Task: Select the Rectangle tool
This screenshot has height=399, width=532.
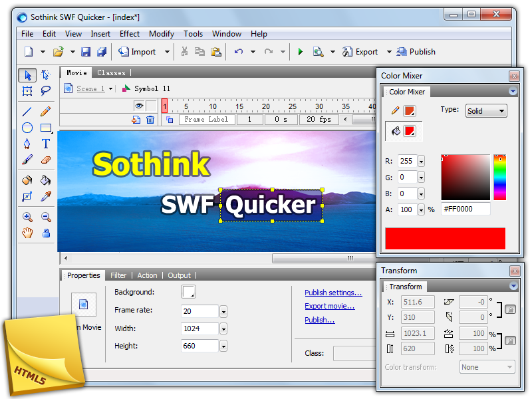Action: 46,128
